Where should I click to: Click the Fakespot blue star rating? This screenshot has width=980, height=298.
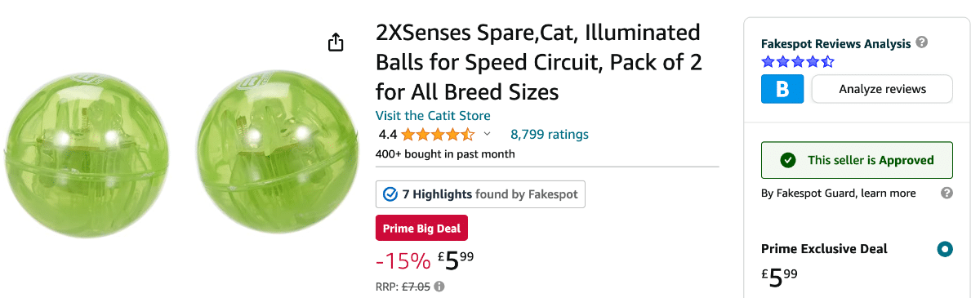[x=798, y=62]
